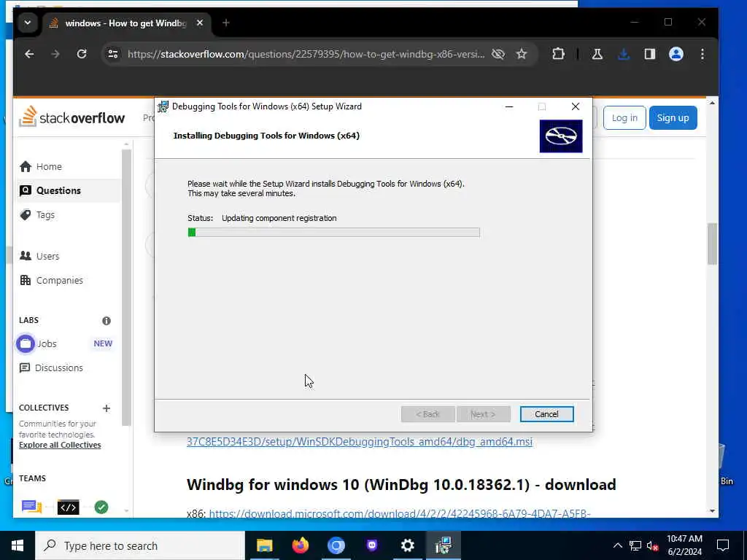The height and width of the screenshot is (560, 747).
Task: Click the installer disc logo image
Action: click(x=561, y=136)
